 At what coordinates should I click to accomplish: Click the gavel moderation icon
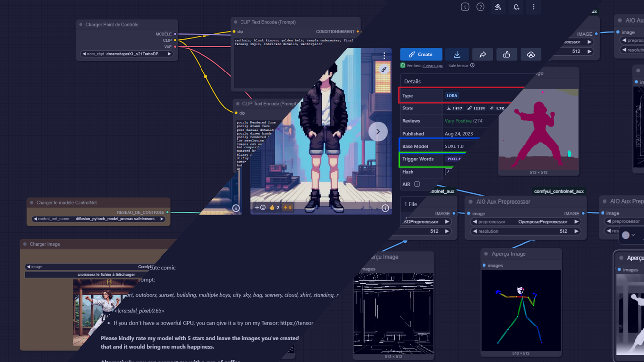point(498,7)
